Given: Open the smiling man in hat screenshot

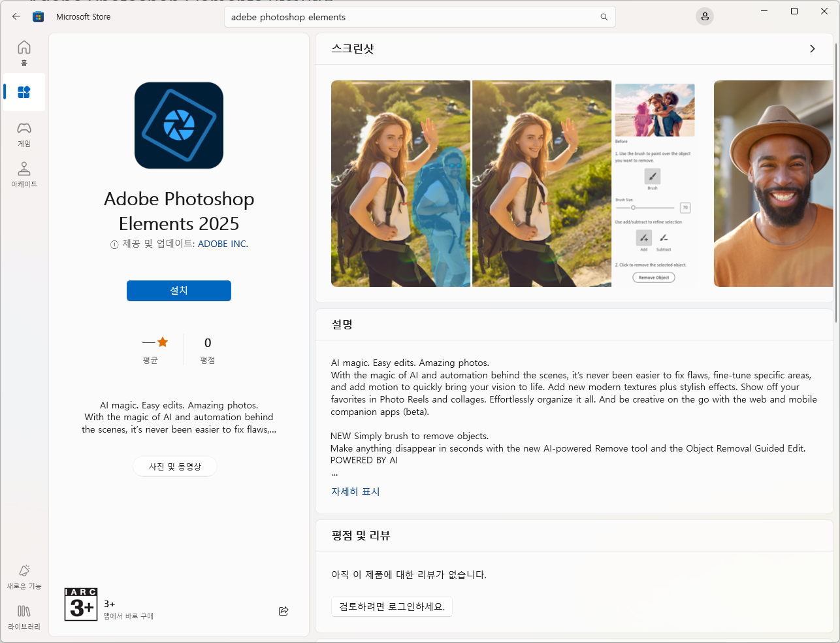Looking at the screenshot, I should [x=773, y=184].
